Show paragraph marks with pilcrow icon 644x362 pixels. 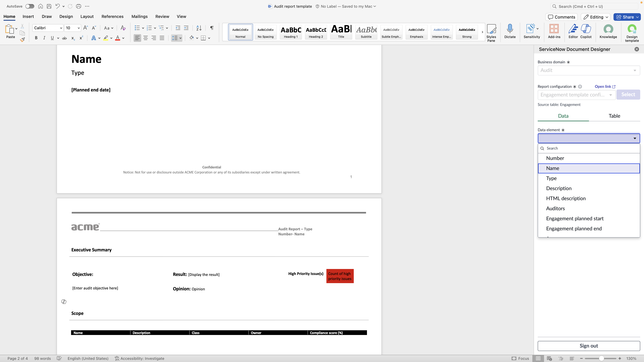(x=212, y=28)
